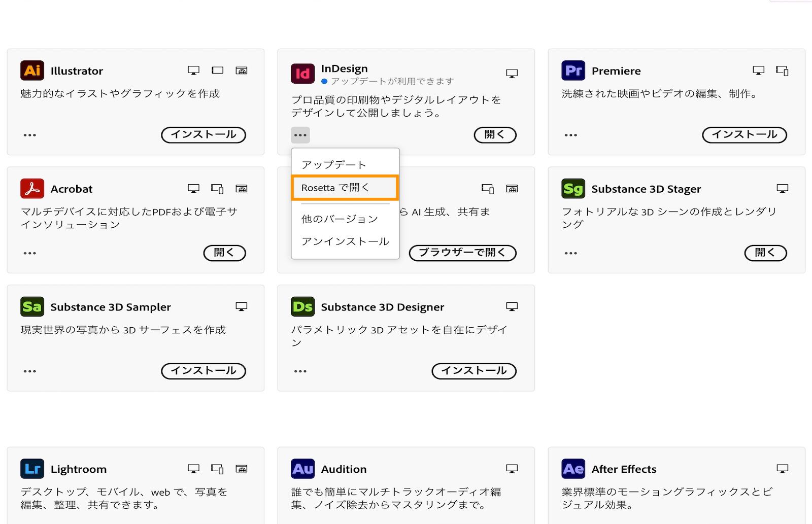The image size is (812, 524).
Task: Click the ブラウザーで開く button
Action: (x=463, y=253)
